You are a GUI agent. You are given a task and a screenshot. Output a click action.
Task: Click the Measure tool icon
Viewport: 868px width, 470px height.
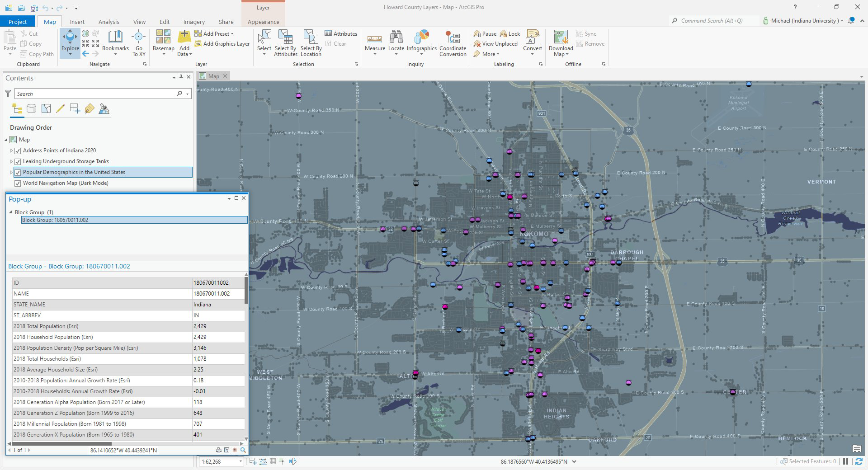(x=374, y=39)
